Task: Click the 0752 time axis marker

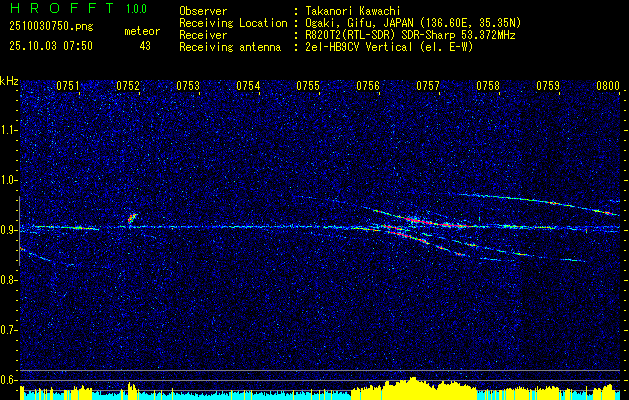Action: (128, 86)
